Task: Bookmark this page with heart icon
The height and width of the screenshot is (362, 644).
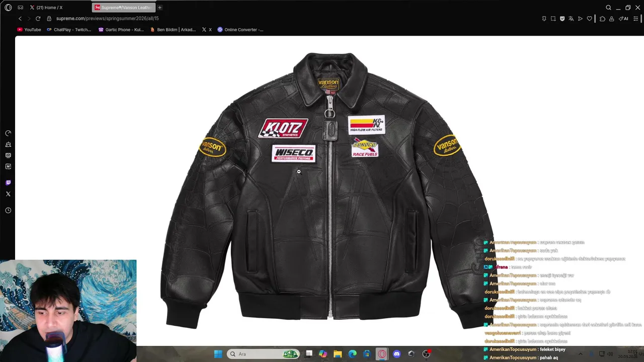Action: coord(589,19)
